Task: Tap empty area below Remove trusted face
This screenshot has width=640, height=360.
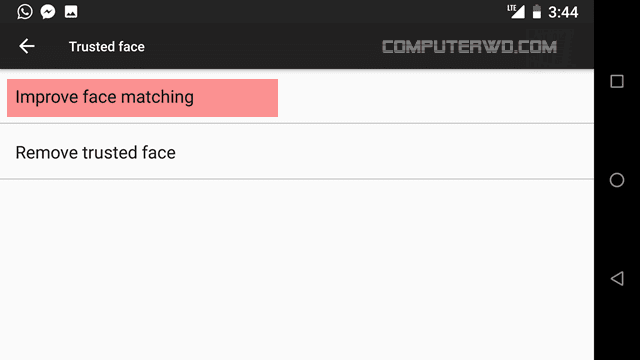Action: [x=297, y=269]
